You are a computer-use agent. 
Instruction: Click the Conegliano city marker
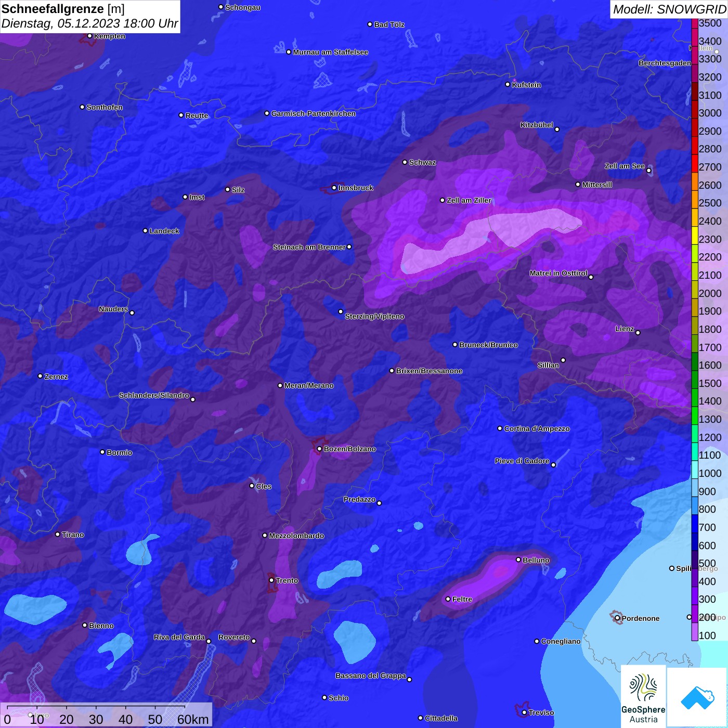click(537, 641)
